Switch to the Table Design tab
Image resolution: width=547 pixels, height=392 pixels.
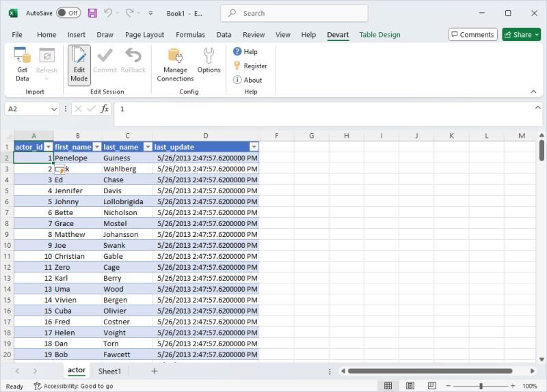379,35
